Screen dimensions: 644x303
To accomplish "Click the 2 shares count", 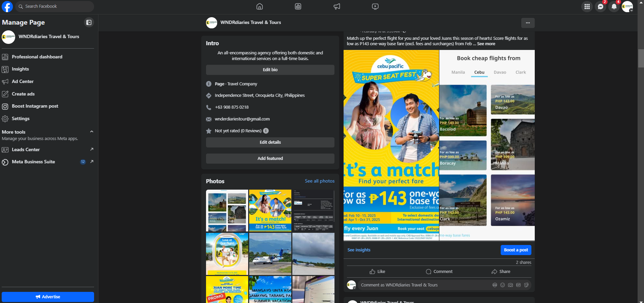I will click(x=523, y=263).
